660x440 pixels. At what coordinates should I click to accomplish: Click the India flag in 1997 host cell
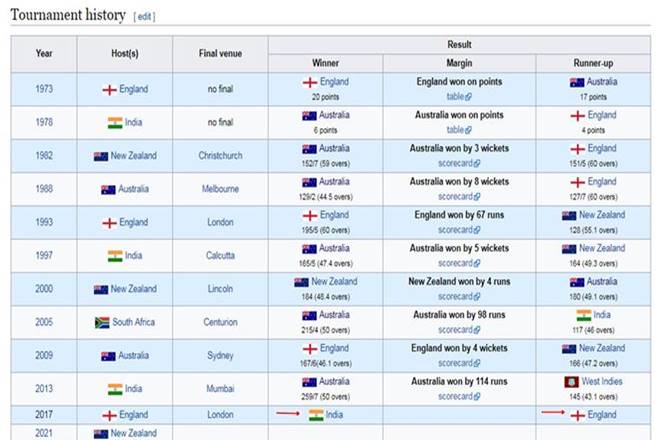click(115, 256)
